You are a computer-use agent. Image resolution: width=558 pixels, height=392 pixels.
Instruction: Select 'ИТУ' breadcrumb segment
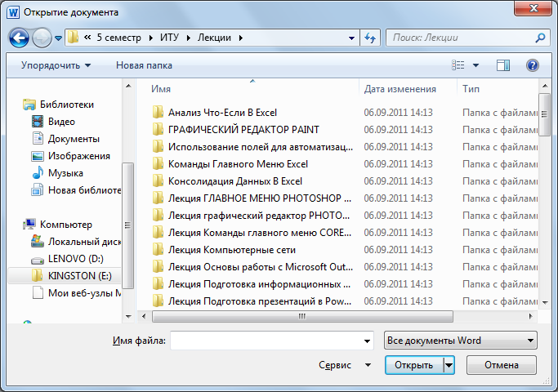(169, 38)
